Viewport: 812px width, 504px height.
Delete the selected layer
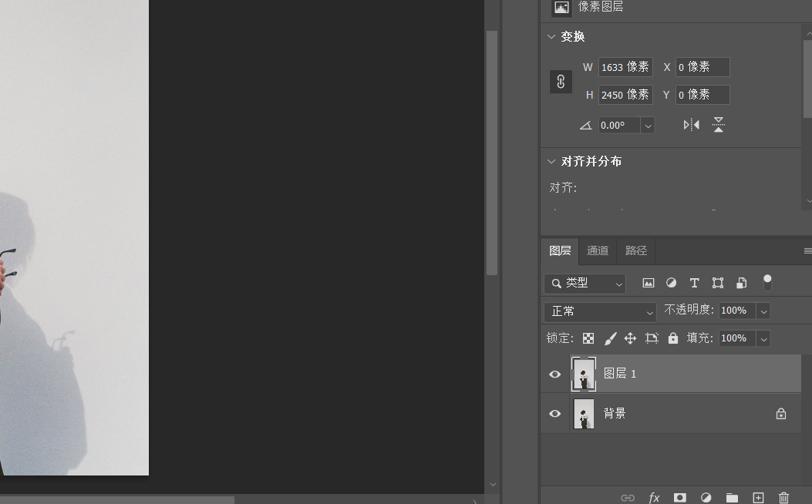pos(784,498)
